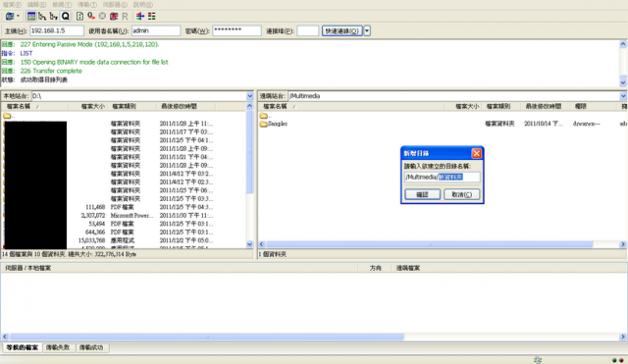Image resolution: width=628 pixels, height=364 pixels.
Task: Click transfer queue horizontal scroll right arrow
Action: (623, 338)
